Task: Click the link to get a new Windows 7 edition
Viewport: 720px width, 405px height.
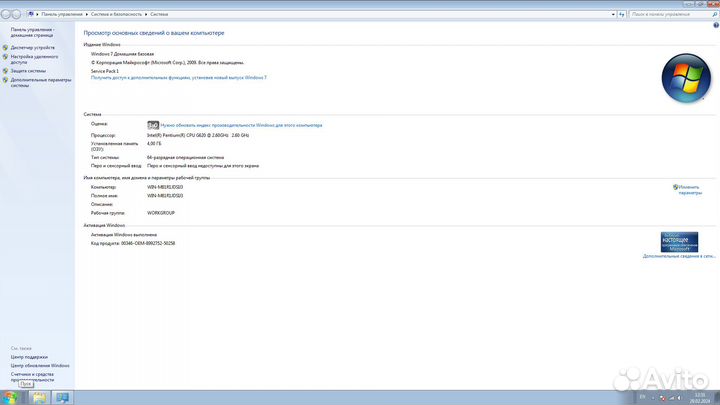Action: [179, 78]
